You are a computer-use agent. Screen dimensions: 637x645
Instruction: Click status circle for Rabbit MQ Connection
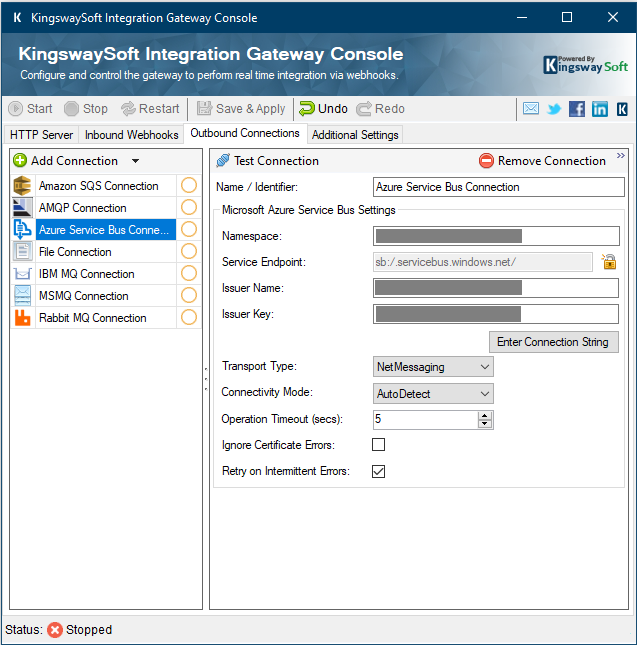tap(189, 318)
